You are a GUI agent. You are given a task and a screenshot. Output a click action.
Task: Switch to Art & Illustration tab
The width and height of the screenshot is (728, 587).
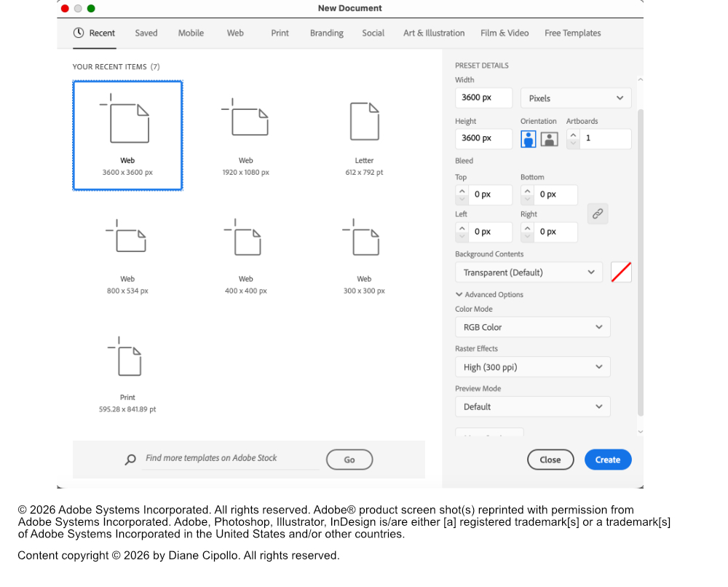coord(434,33)
